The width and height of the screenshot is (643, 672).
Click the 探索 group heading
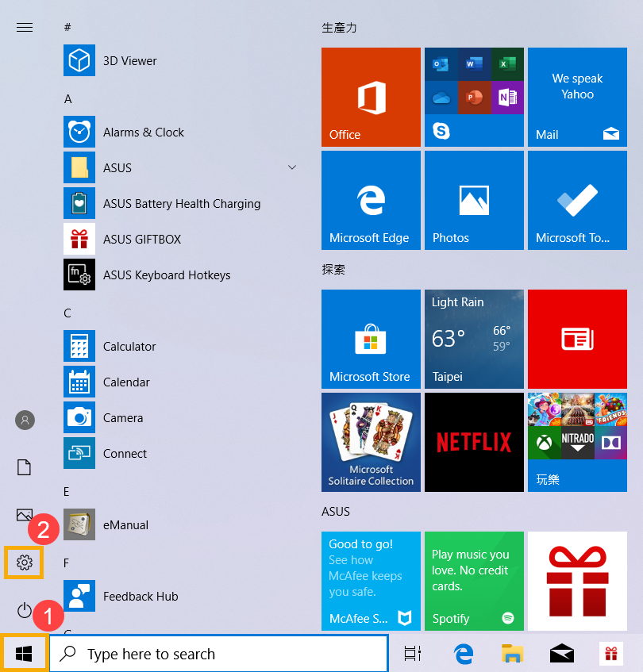click(x=333, y=270)
